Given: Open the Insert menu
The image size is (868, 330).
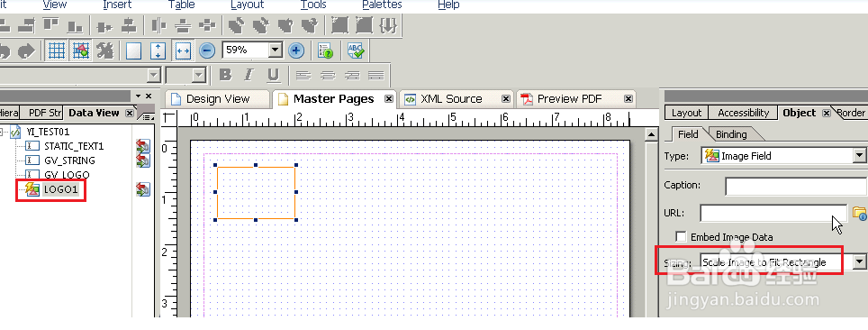Looking at the screenshot, I should click(117, 5).
